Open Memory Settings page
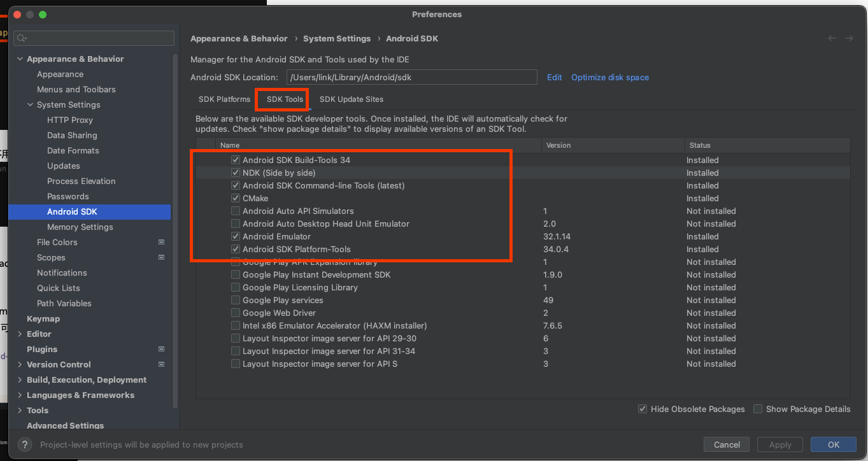868x461 pixels. coord(80,227)
